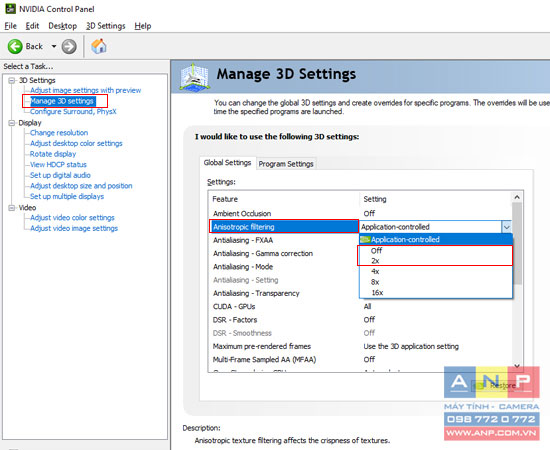
Task: Click the NVIDIA Control Panel title icon
Action: pos(11,8)
